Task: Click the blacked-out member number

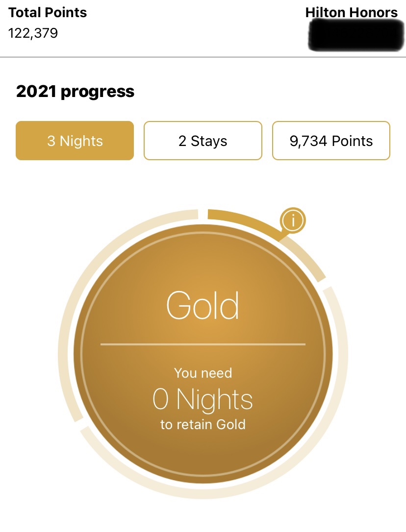Action: (356, 35)
